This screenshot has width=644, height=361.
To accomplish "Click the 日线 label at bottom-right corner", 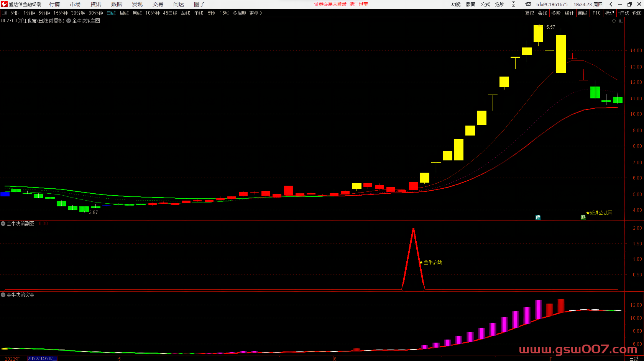I will pos(634,358).
